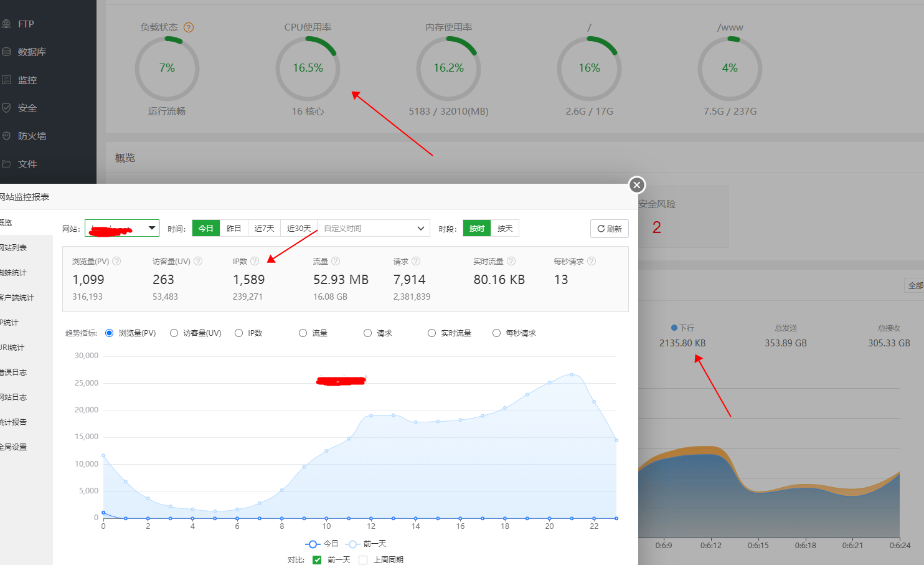Click help icon next to 负载状态
This screenshot has width=924, height=565.
pos(189,27)
